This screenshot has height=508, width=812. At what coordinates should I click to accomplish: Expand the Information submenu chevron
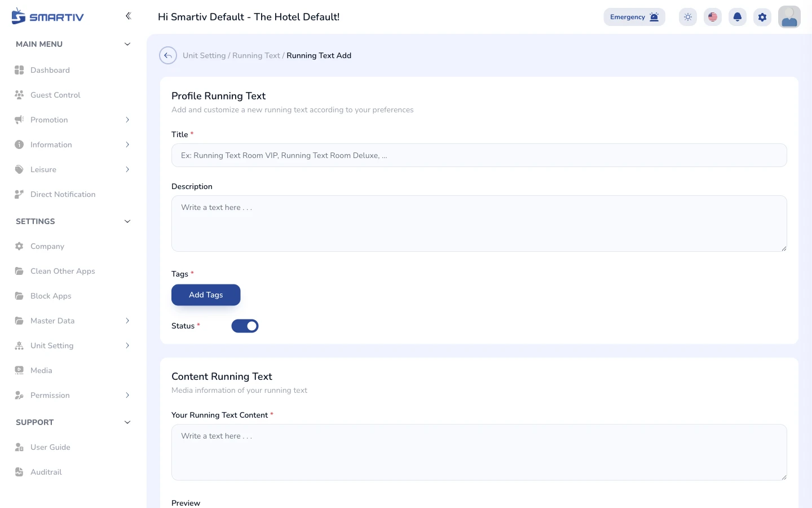click(127, 144)
